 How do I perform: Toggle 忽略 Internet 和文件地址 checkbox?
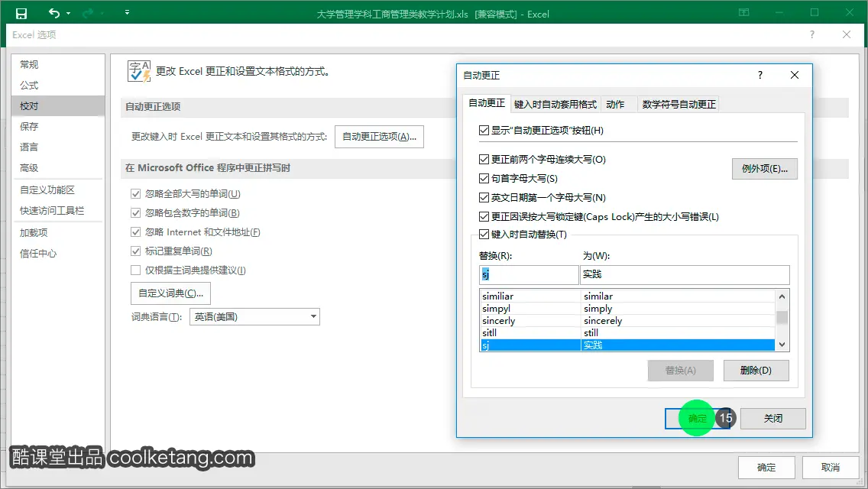pyautogui.click(x=136, y=232)
